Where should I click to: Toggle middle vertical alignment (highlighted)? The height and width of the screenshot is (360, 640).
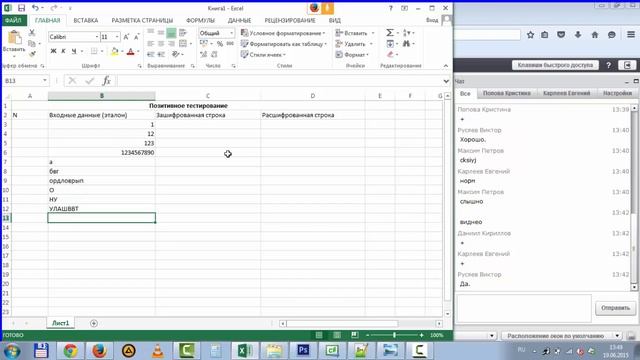click(171, 33)
